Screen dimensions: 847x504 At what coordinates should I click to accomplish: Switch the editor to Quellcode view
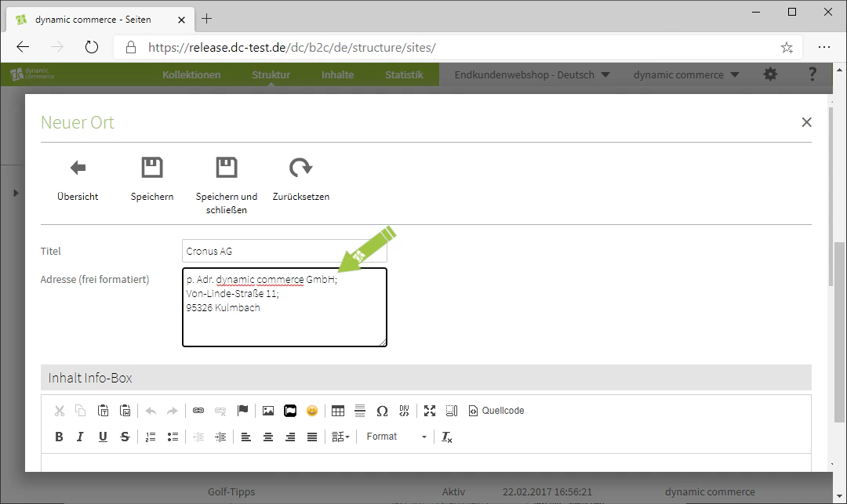(496, 411)
